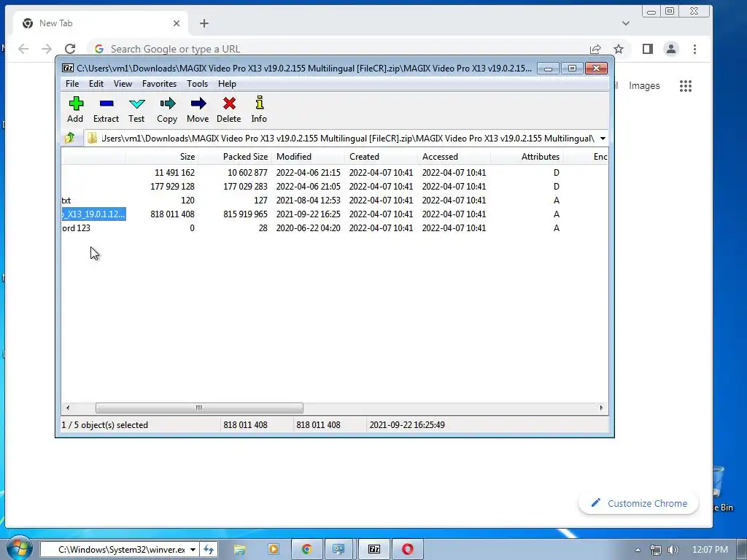
Task: Open the Tools menu
Action: 197,84
